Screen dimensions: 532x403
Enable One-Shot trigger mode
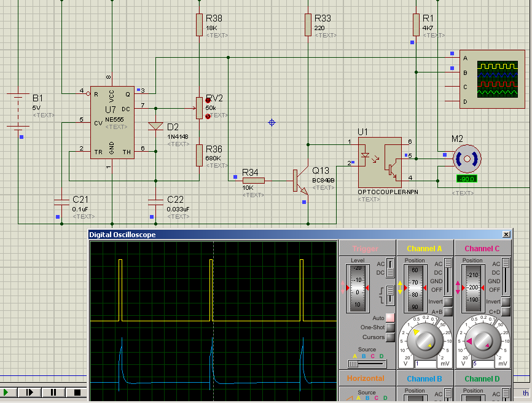click(x=390, y=327)
